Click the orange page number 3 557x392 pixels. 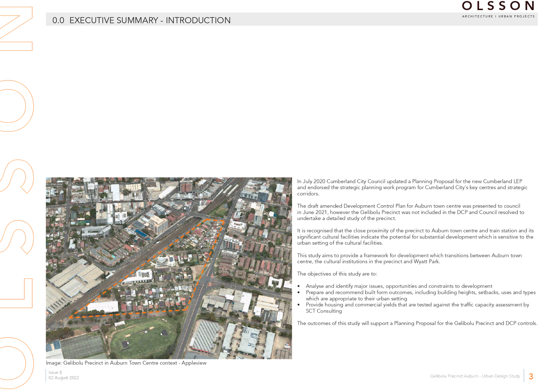(531, 376)
